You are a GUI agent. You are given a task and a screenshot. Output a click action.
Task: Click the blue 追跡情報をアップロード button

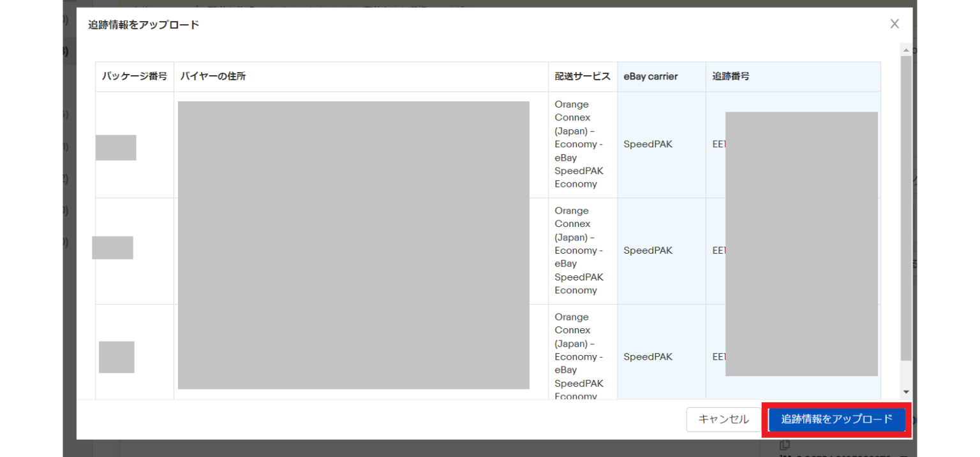point(836,419)
